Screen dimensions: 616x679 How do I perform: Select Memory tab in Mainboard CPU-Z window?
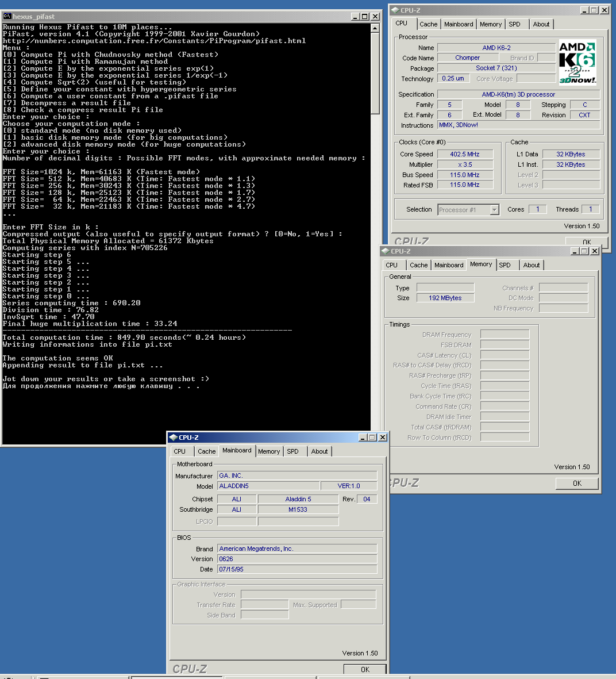[x=269, y=451]
